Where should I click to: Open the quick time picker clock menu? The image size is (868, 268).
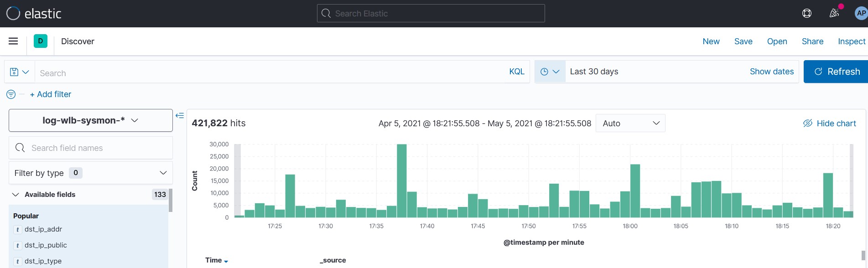[550, 72]
